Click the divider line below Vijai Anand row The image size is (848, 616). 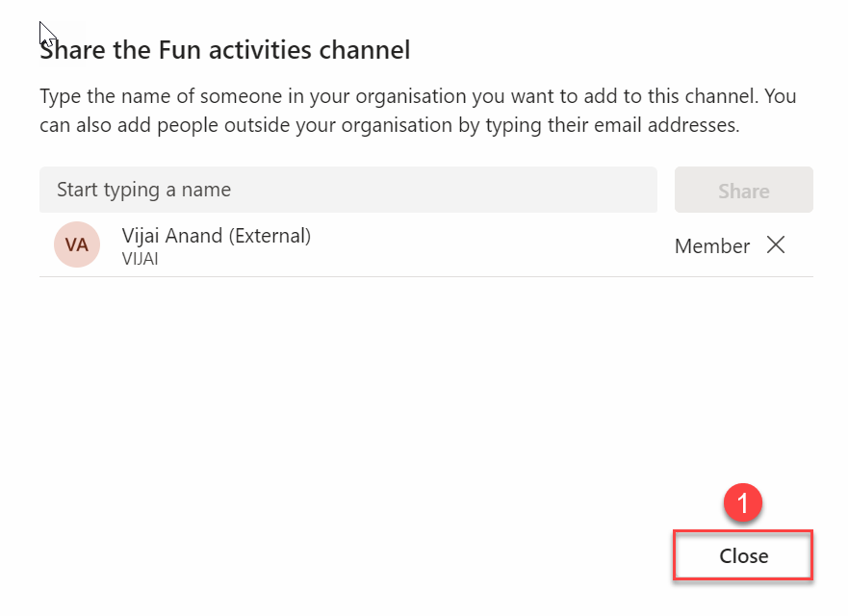pos(425,276)
